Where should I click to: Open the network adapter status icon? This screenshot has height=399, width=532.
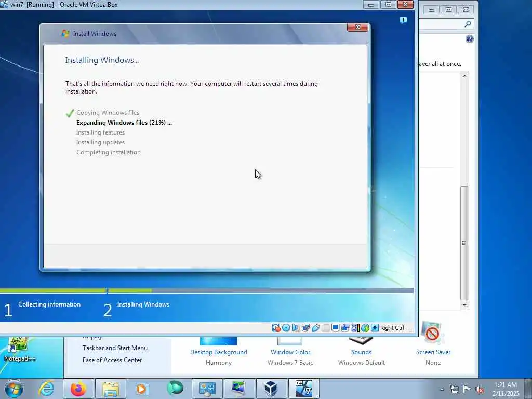point(305,328)
